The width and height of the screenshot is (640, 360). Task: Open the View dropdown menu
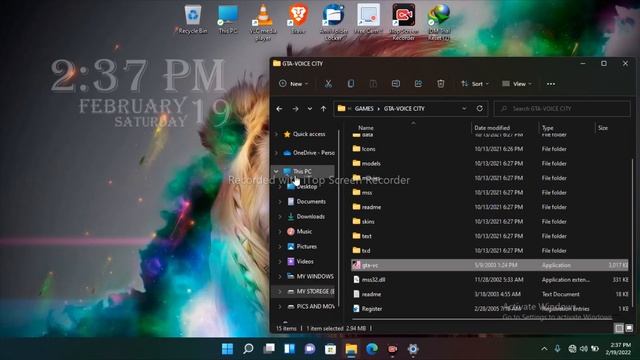[x=517, y=84]
